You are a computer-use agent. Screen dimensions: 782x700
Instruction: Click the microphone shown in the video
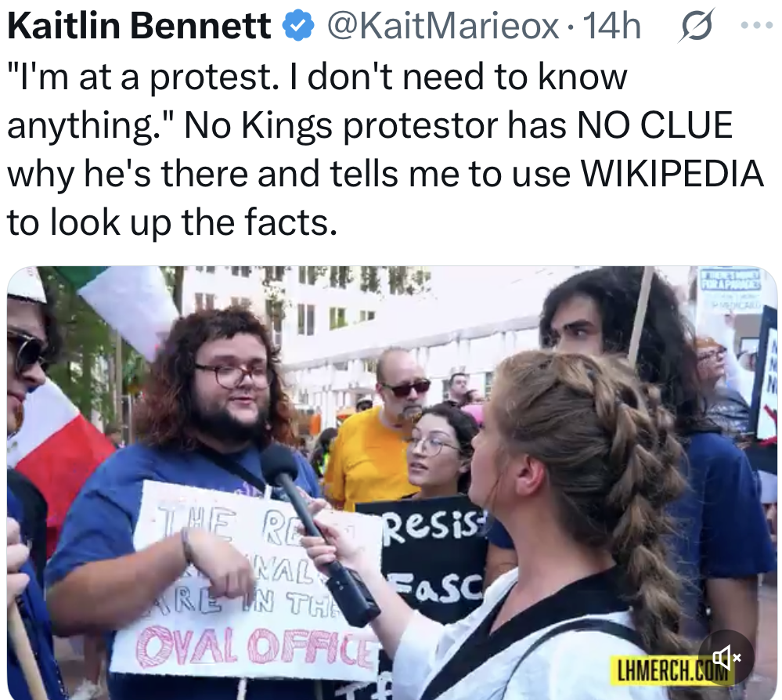(x=319, y=534)
